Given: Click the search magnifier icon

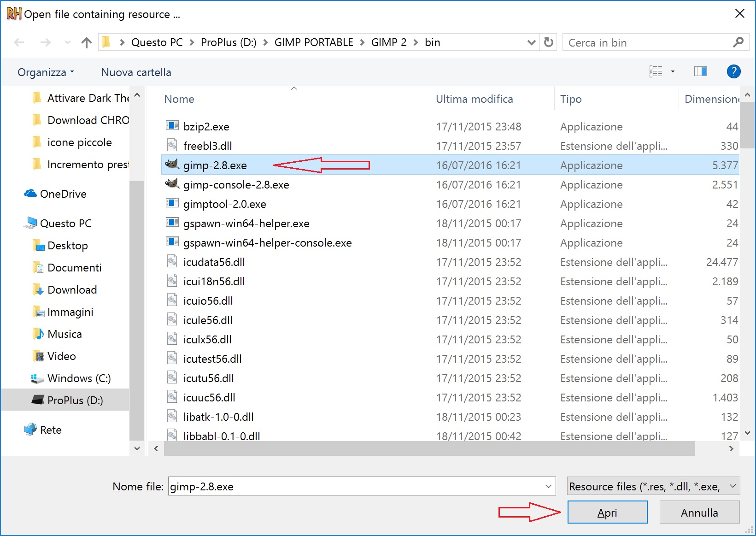Looking at the screenshot, I should 738,42.
